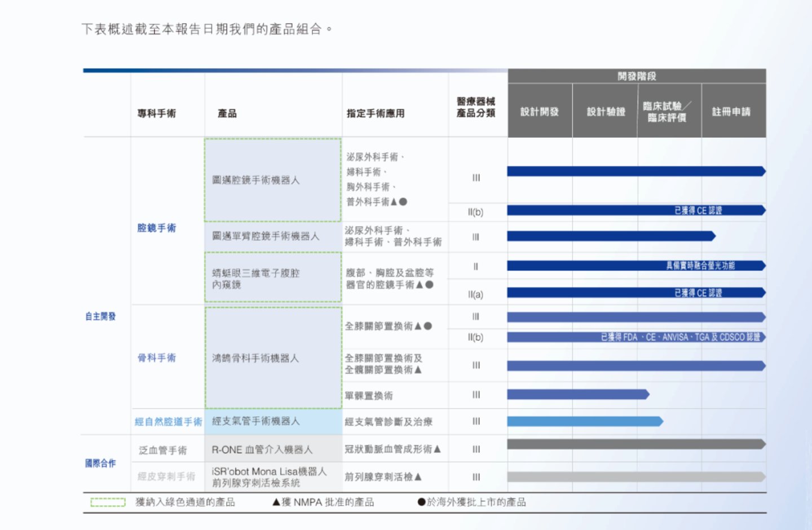This screenshot has height=530, width=812.
Task: Click the circle icon before 於海外獲批上市的產品
Action: tap(421, 502)
